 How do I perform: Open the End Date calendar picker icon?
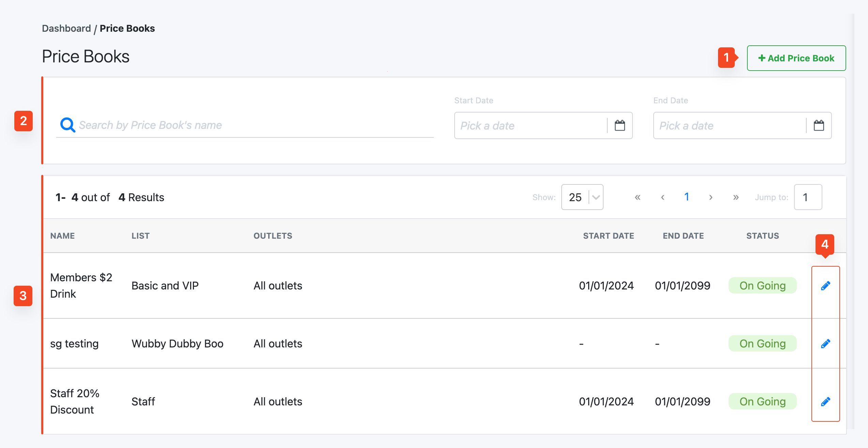pyautogui.click(x=819, y=125)
